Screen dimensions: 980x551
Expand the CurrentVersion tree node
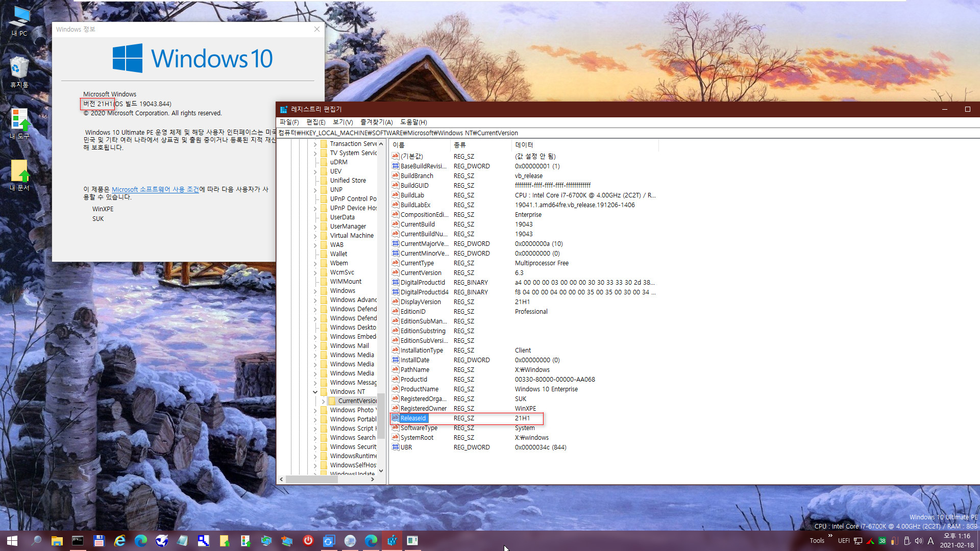(x=324, y=401)
